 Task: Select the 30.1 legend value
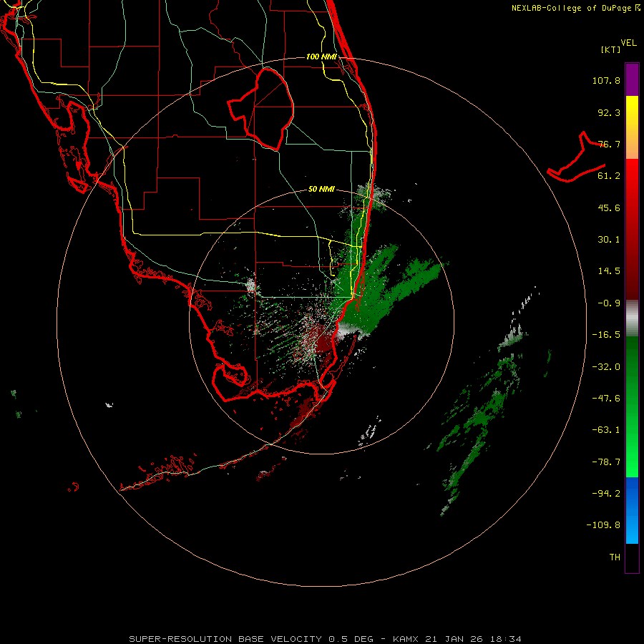(x=609, y=240)
